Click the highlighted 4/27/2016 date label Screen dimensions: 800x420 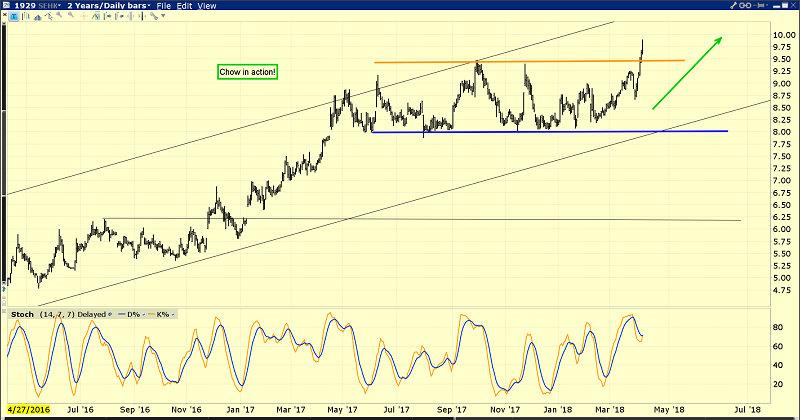point(29,410)
